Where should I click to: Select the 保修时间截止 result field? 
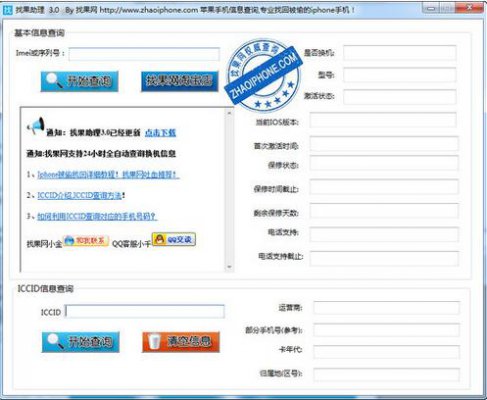384,187
